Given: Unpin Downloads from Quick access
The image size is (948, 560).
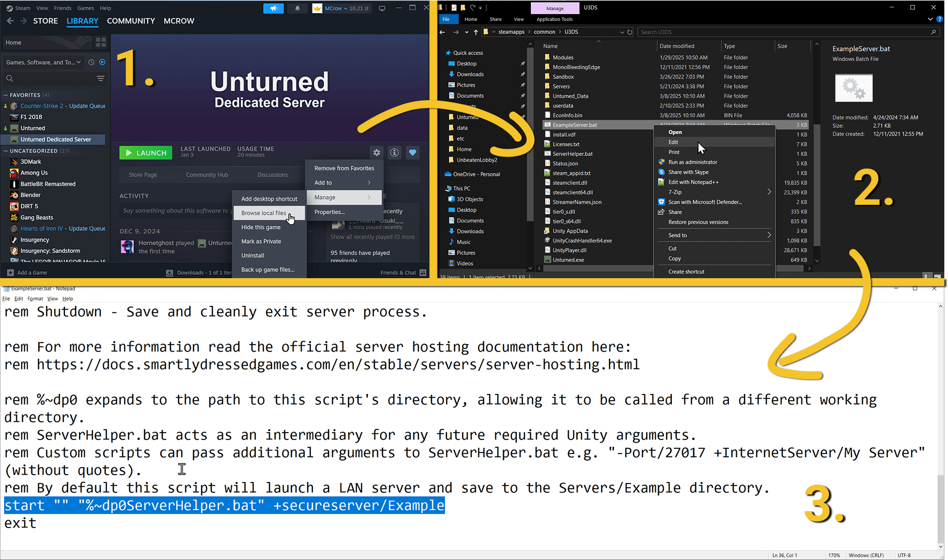Looking at the screenshot, I should pyautogui.click(x=522, y=74).
